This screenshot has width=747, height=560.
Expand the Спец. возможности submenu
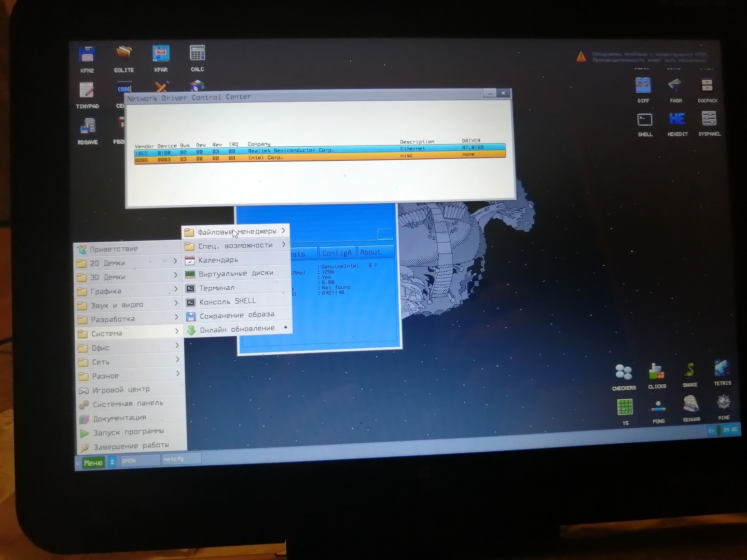(236, 245)
